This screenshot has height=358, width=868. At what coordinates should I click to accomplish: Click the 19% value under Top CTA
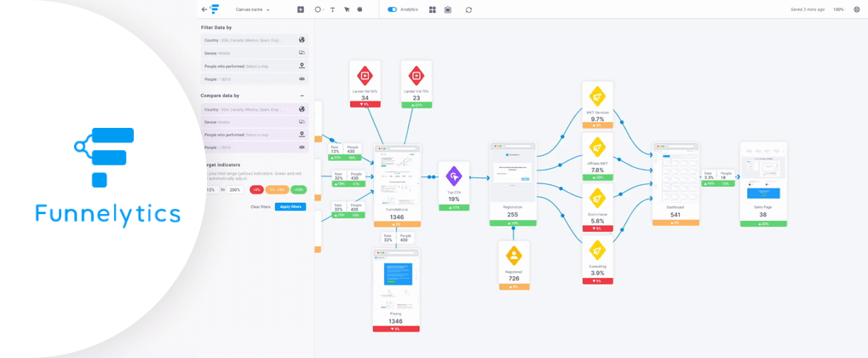click(453, 199)
